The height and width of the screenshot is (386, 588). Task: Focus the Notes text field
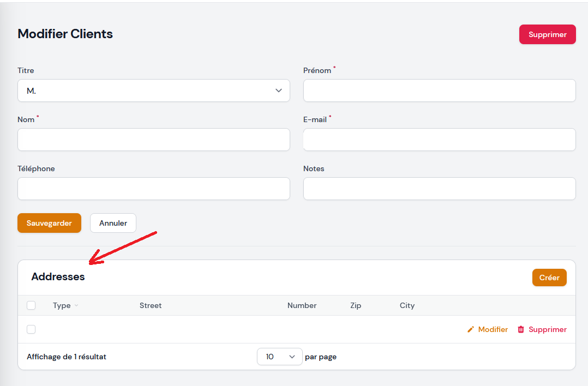click(439, 189)
